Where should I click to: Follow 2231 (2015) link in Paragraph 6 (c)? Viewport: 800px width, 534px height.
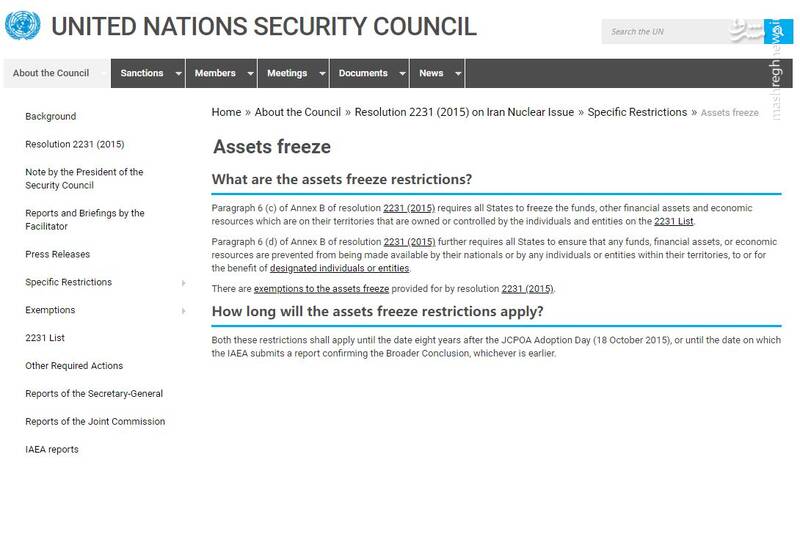coord(409,208)
